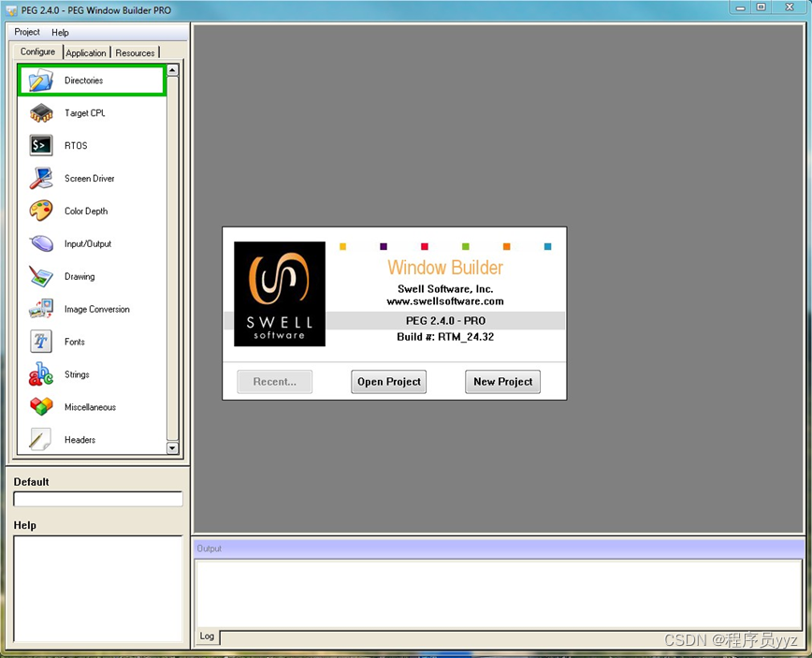Select the Color Depth label
The image size is (812, 658).
(x=86, y=211)
